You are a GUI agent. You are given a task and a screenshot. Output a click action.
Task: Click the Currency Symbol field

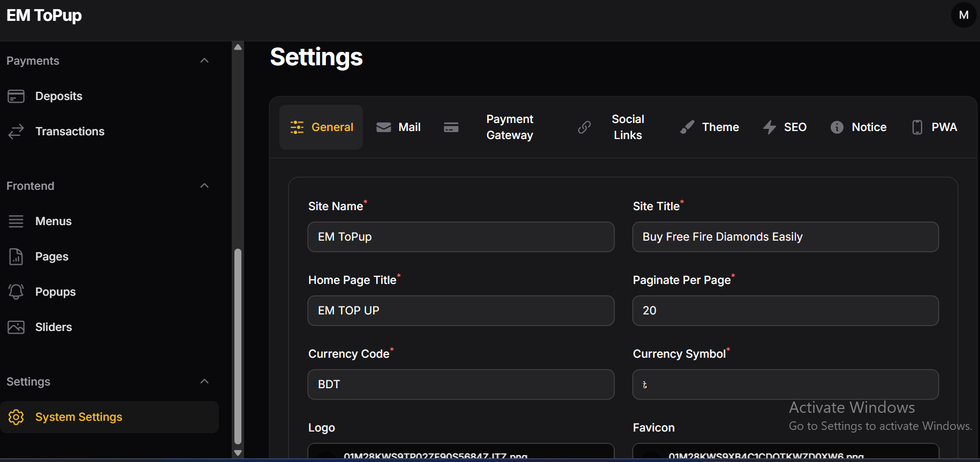click(786, 384)
